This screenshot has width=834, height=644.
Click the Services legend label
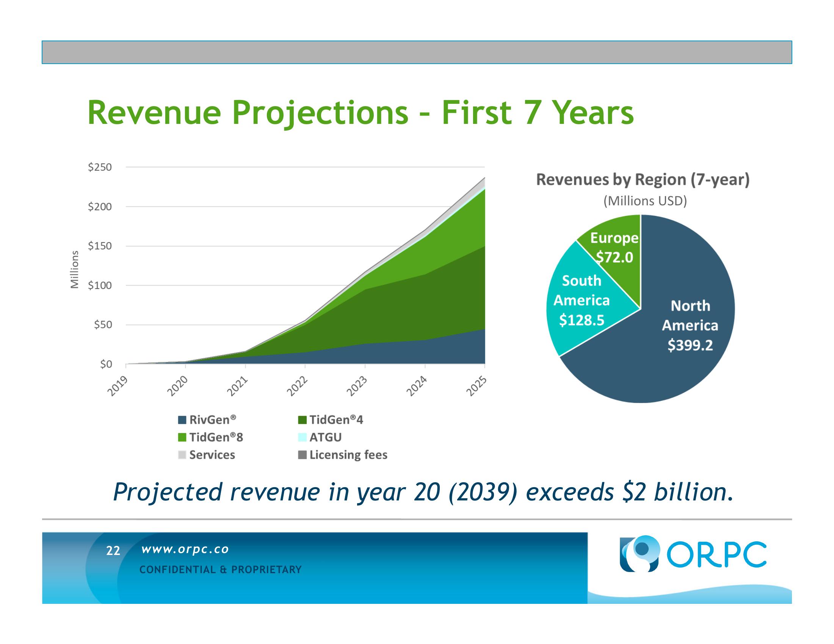[212, 455]
